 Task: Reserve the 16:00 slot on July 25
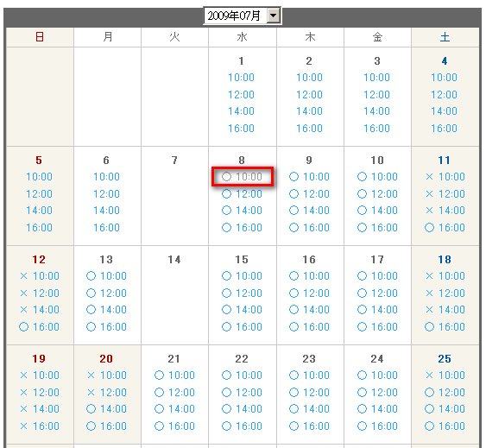point(445,426)
